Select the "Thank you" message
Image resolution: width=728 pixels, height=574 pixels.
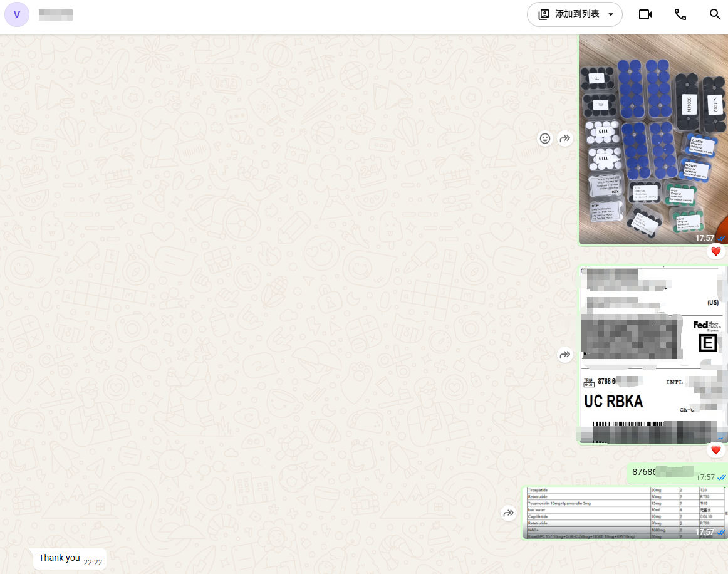(70, 559)
